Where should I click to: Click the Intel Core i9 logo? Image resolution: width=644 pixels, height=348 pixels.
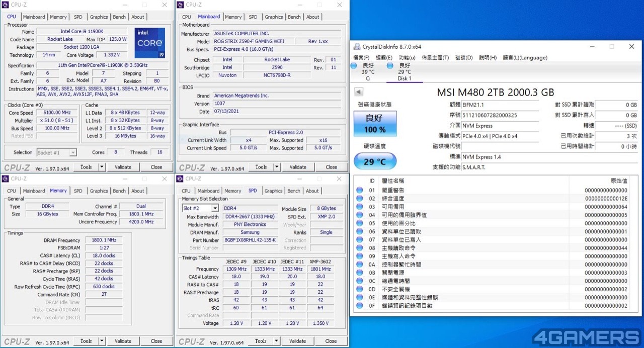click(149, 43)
